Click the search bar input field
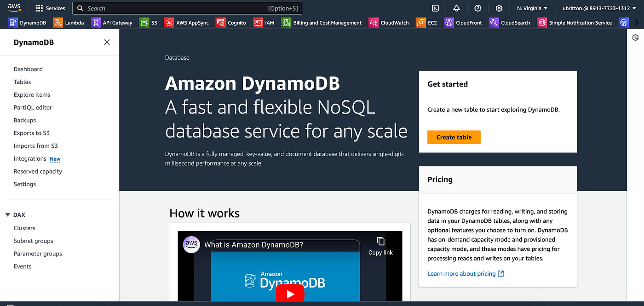The width and height of the screenshot is (644, 306). [187, 8]
